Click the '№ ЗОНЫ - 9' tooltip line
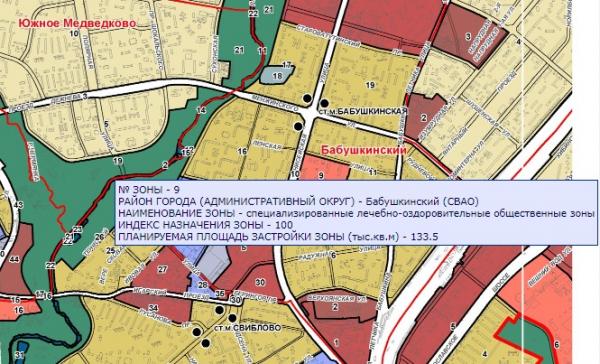 click(148, 190)
